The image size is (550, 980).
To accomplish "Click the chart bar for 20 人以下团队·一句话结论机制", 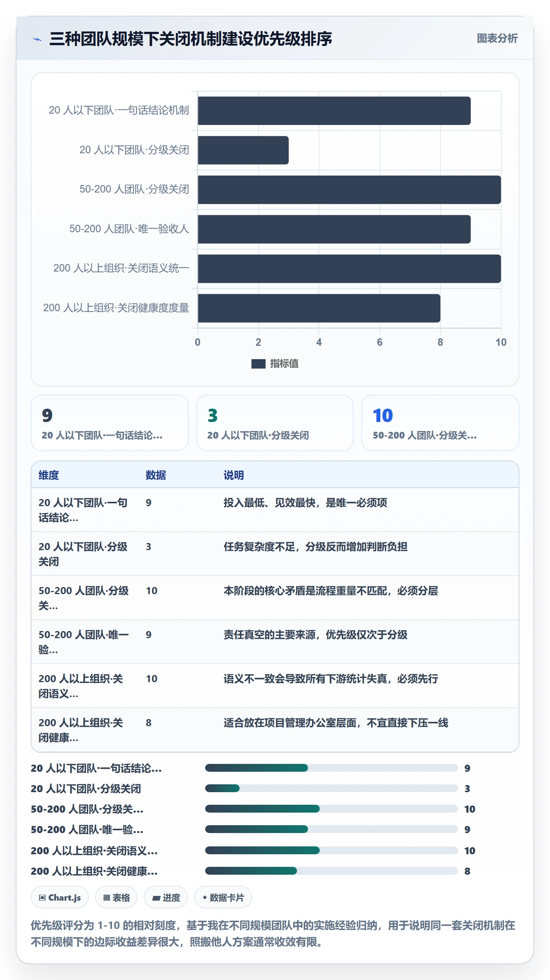I will (x=334, y=111).
